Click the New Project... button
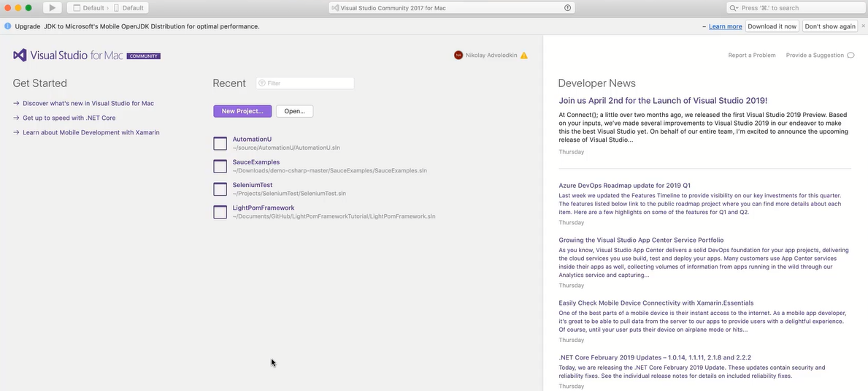The width and height of the screenshot is (868, 391). [x=242, y=111]
